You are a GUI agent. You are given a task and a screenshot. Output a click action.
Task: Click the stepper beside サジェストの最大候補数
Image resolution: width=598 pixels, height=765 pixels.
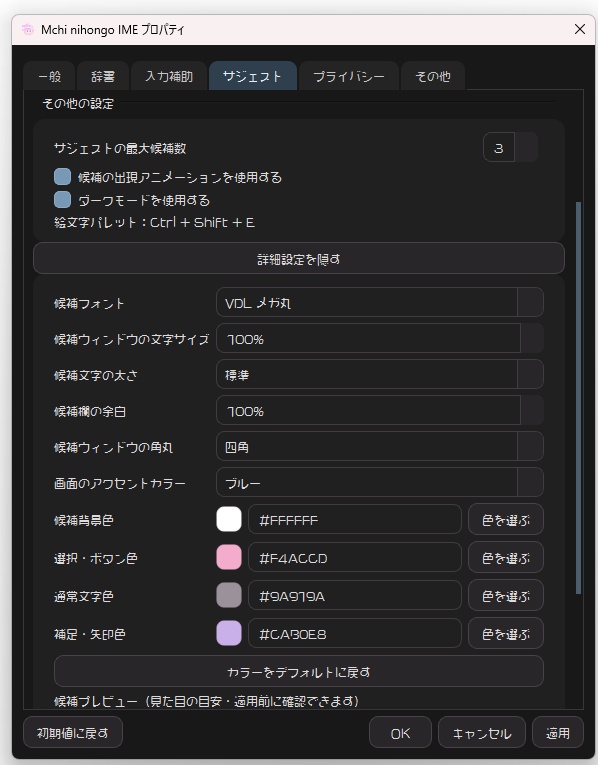point(526,147)
